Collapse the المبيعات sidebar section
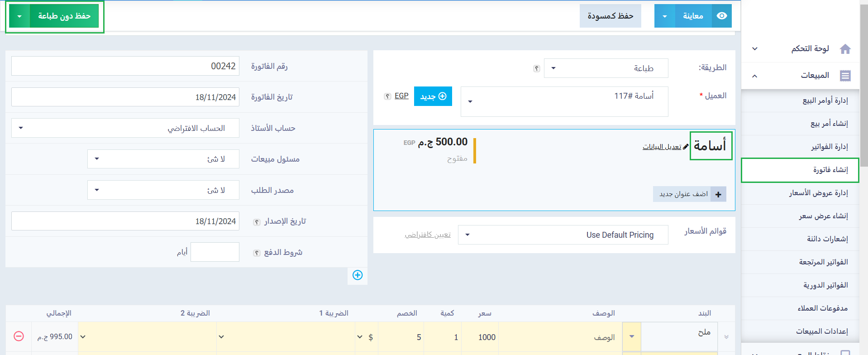This screenshot has height=355, width=868. pyautogui.click(x=754, y=76)
